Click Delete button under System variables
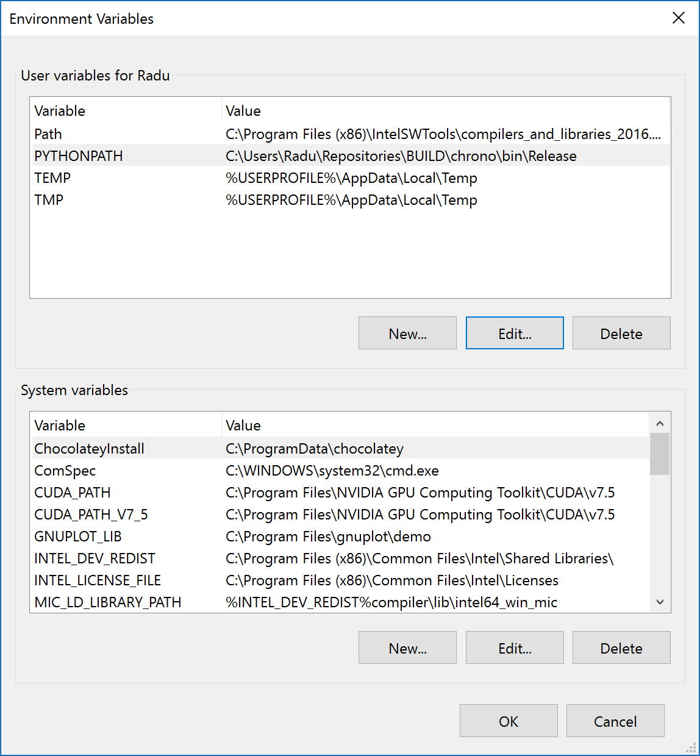Screen dimensions: 700x756 click(x=621, y=647)
